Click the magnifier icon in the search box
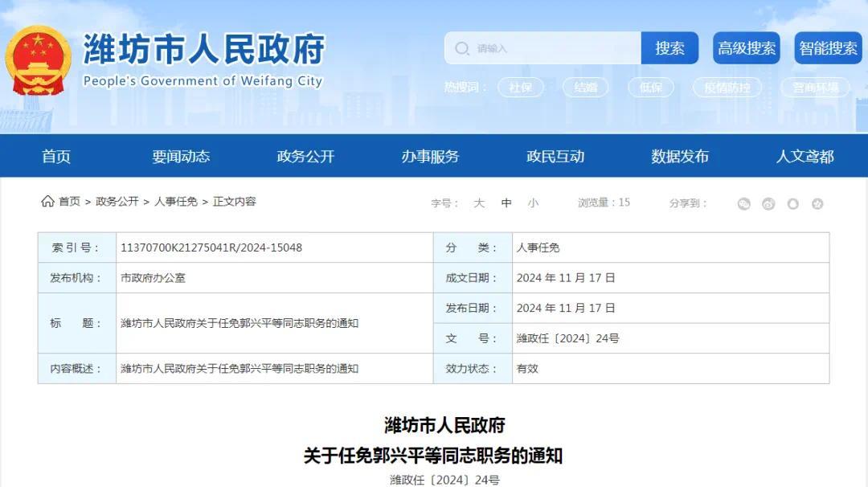The width and height of the screenshot is (868, 487). (x=462, y=48)
